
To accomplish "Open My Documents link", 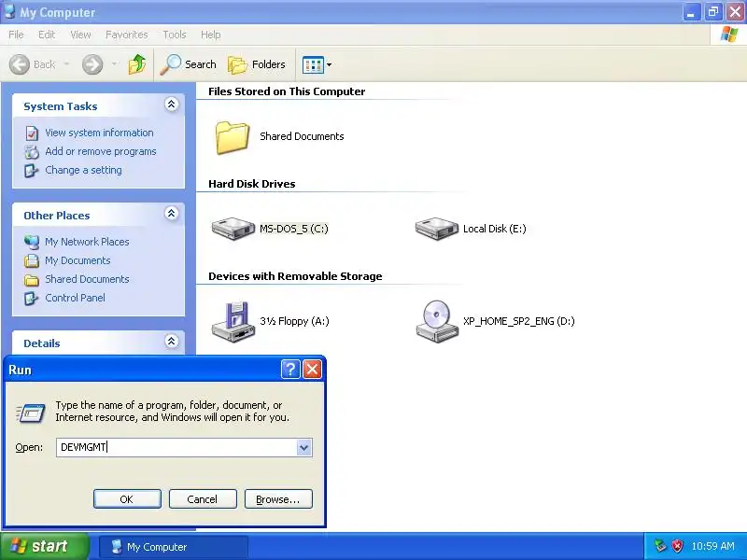I will pos(78,260).
